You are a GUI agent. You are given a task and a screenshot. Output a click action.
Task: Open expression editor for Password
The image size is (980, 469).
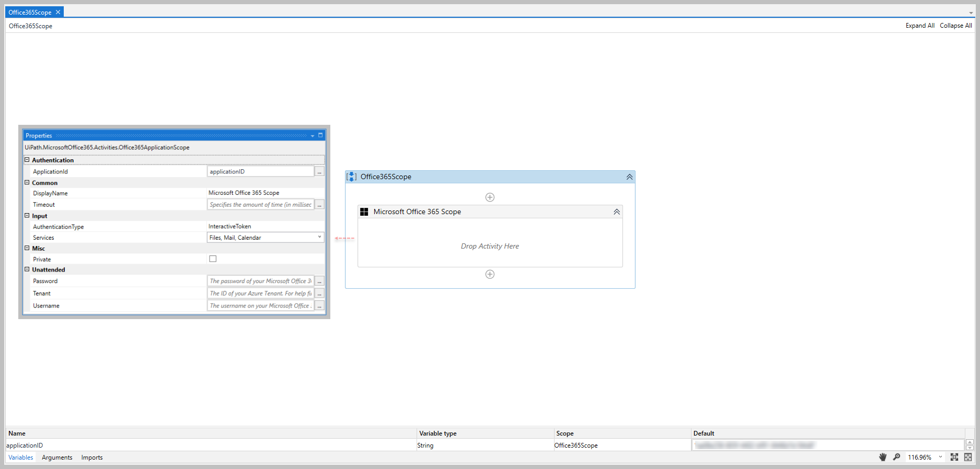(319, 281)
